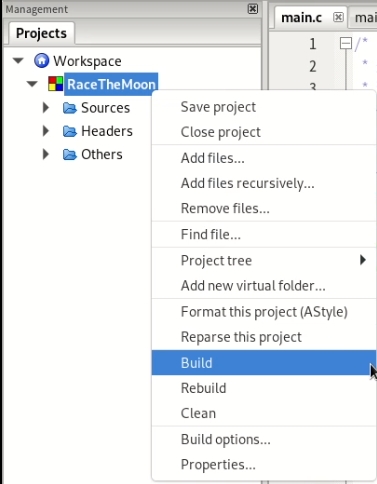Select the Sources folder icon
377x484 pixels.
pyautogui.click(x=70, y=108)
